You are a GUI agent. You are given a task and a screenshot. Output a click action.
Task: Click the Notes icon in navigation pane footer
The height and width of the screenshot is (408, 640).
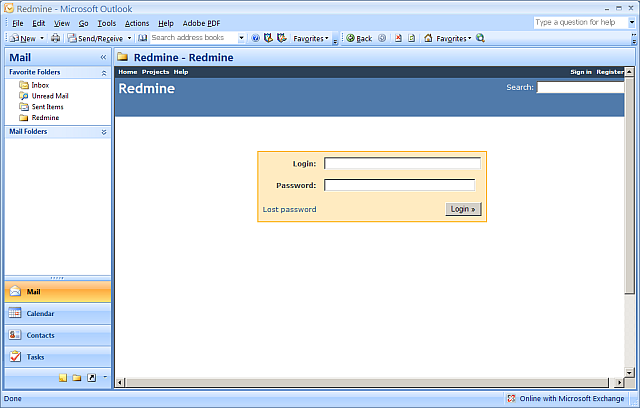62,378
